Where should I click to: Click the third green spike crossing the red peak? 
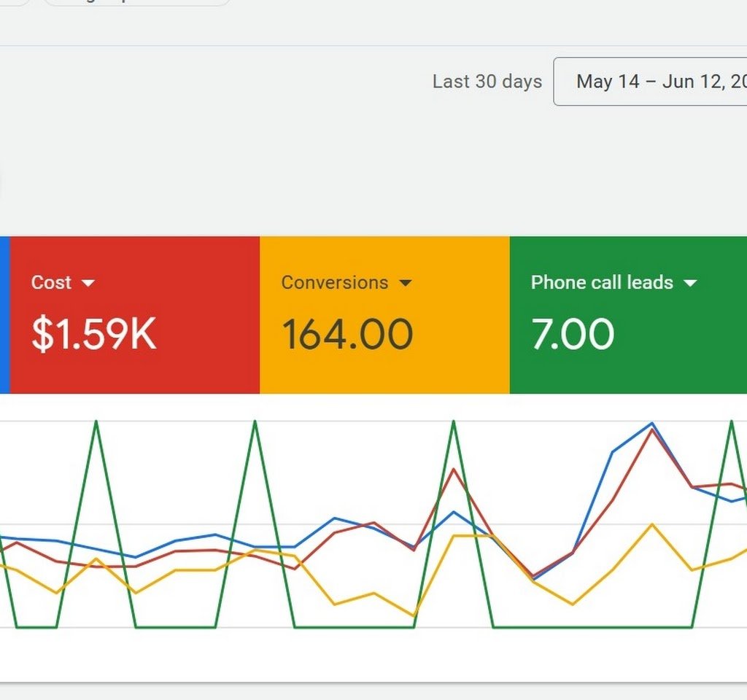click(x=454, y=421)
